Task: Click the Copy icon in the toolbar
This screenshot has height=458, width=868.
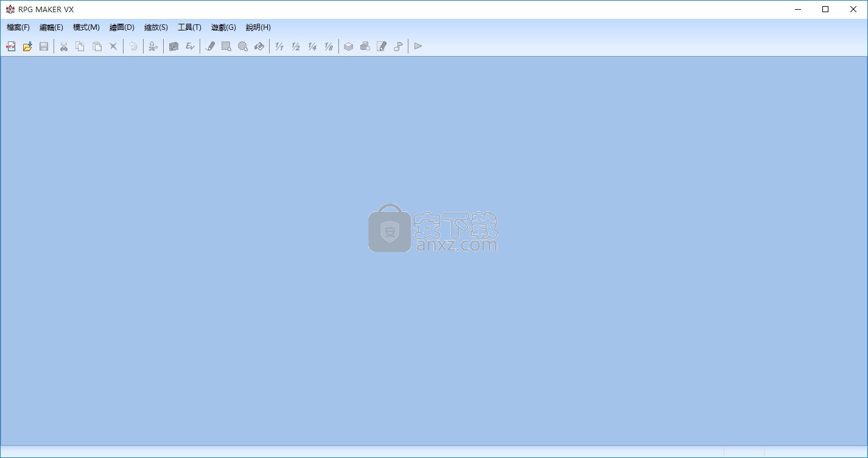Action: [80, 46]
